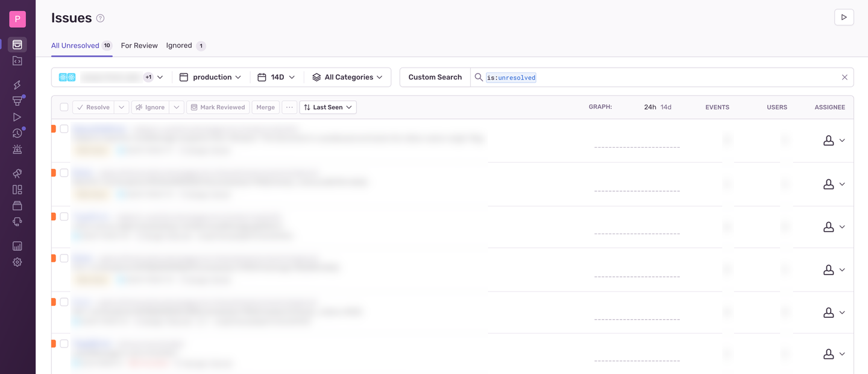Viewport: 868px width, 374px height.
Task: Switch graph to 14d
Action: click(666, 107)
